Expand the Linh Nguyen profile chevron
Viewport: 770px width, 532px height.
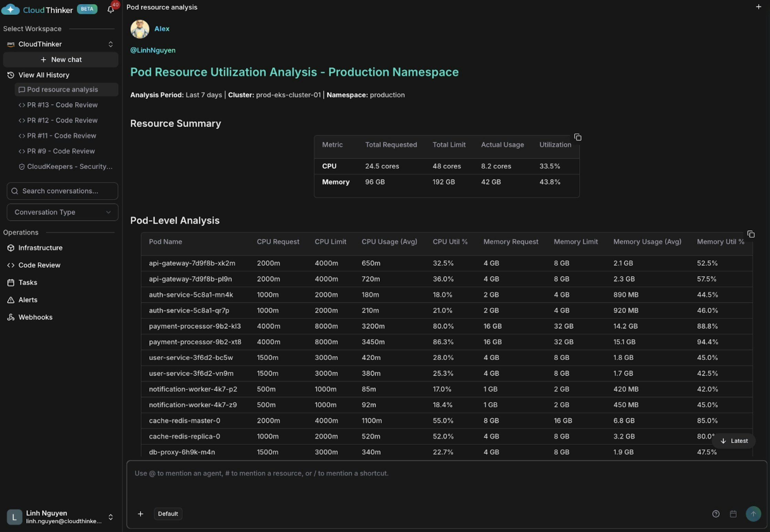coord(111,517)
